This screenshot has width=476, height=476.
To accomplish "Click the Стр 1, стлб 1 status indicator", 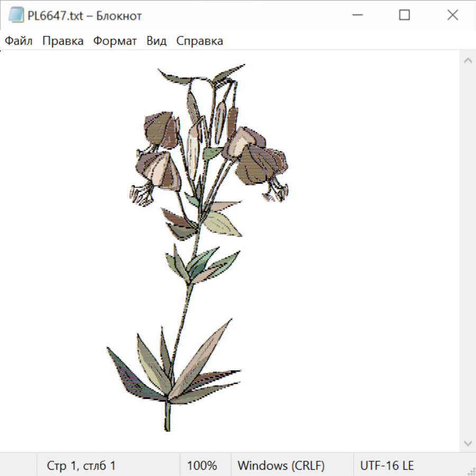I will pos(81,465).
